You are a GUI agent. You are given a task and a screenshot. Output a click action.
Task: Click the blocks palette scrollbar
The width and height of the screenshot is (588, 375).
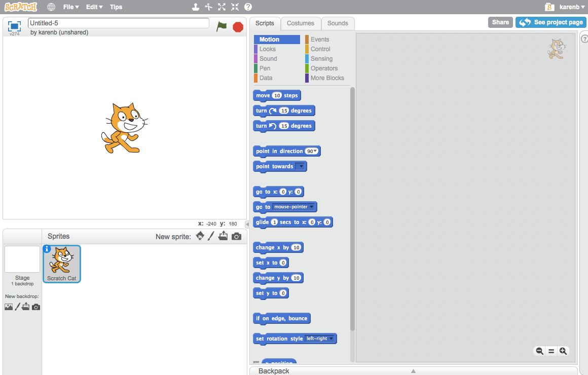352,209
